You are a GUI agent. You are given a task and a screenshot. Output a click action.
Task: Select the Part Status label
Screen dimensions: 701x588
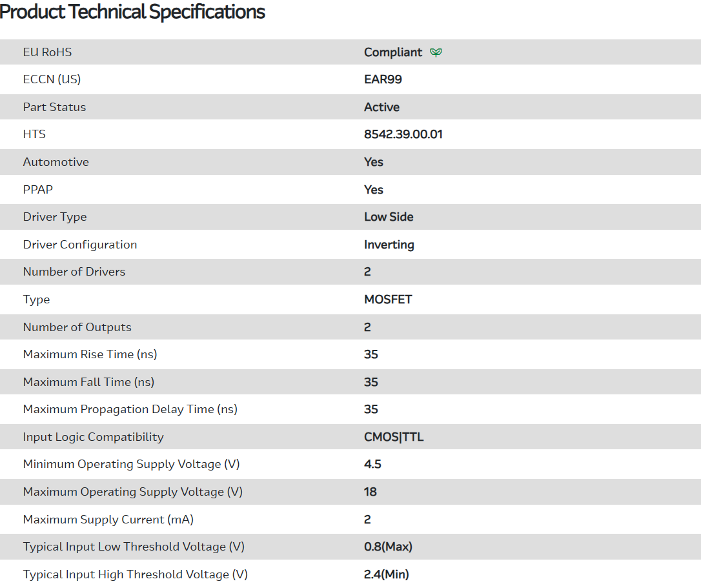54,107
